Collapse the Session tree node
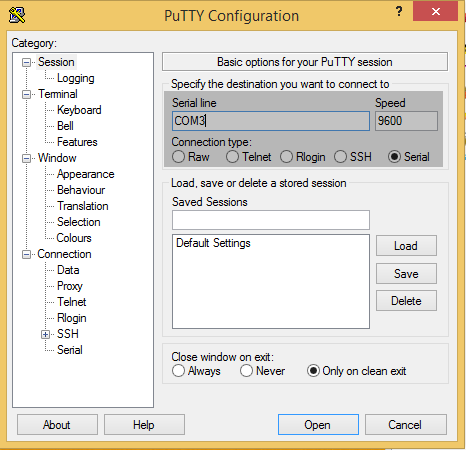This screenshot has width=466, height=450. (x=26, y=62)
